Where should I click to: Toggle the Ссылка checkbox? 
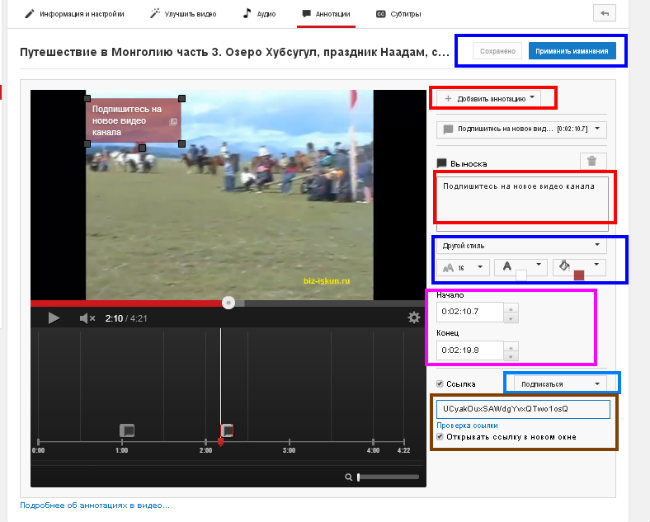pyautogui.click(x=440, y=384)
